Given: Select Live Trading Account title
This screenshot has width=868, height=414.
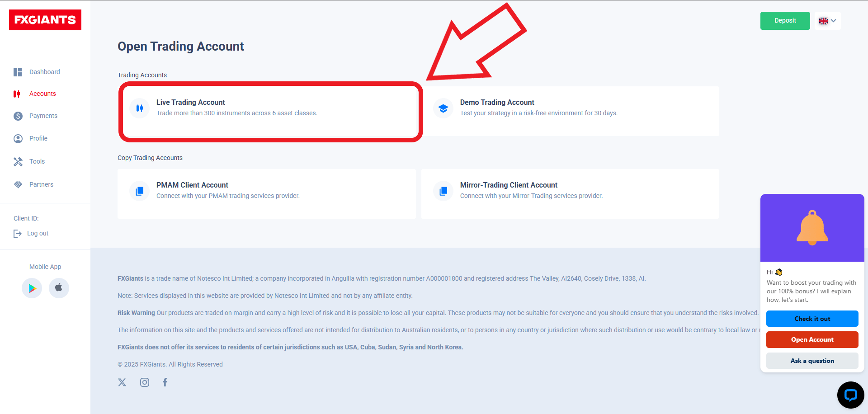Looking at the screenshot, I should pyautogui.click(x=191, y=103).
